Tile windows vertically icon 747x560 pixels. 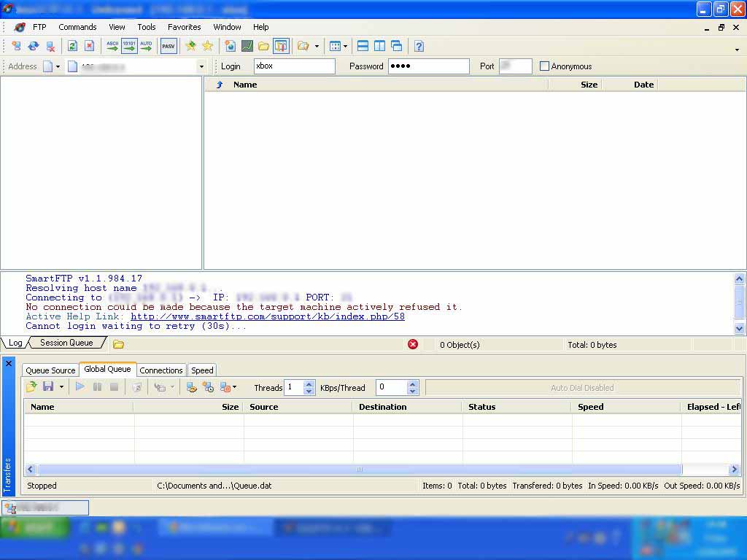pyautogui.click(x=379, y=46)
